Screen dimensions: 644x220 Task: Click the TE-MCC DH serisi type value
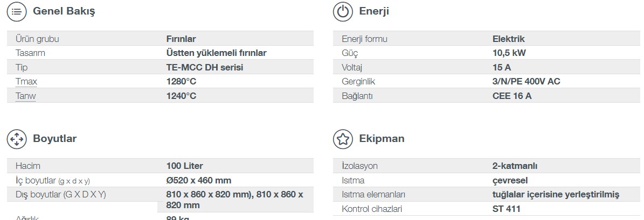pyautogui.click(x=205, y=67)
